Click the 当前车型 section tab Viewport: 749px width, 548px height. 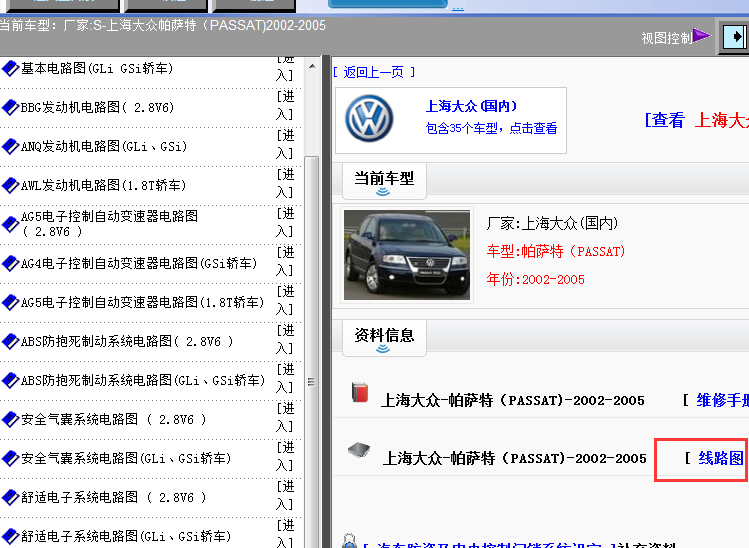click(x=384, y=181)
